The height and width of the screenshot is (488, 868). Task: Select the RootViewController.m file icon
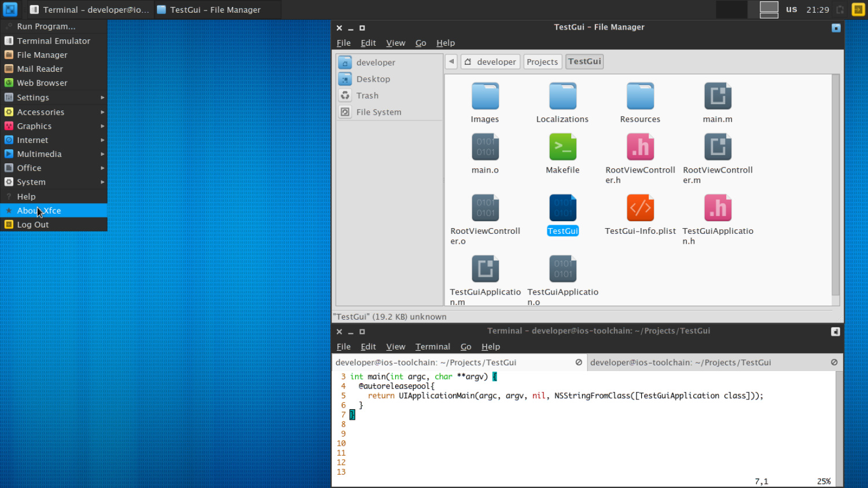point(718,147)
